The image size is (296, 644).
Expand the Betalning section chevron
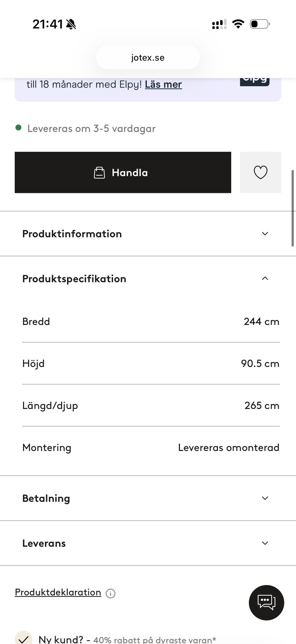tap(265, 498)
